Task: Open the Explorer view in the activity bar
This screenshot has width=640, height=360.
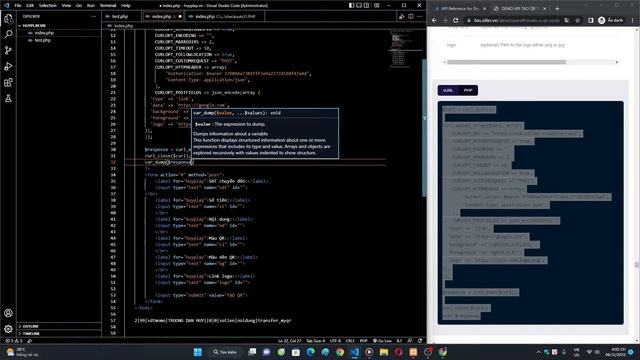Action: 8,19
